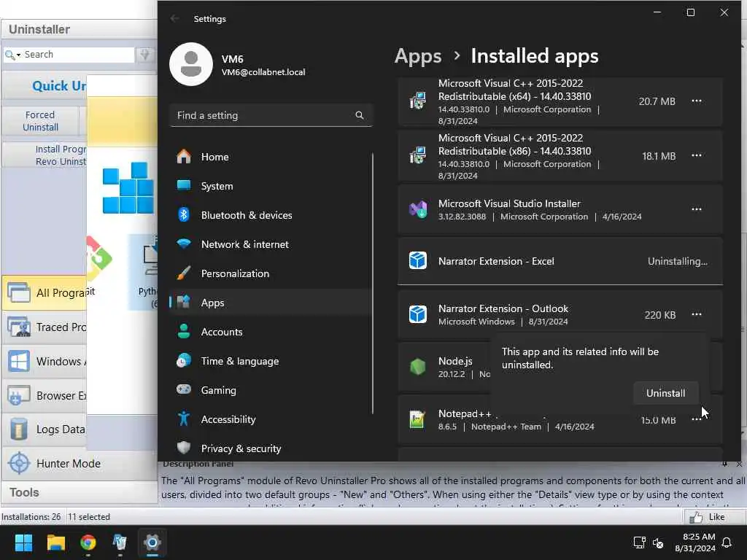The image size is (747, 560).
Task: Close the Revo Description Panel
Action: point(739,464)
